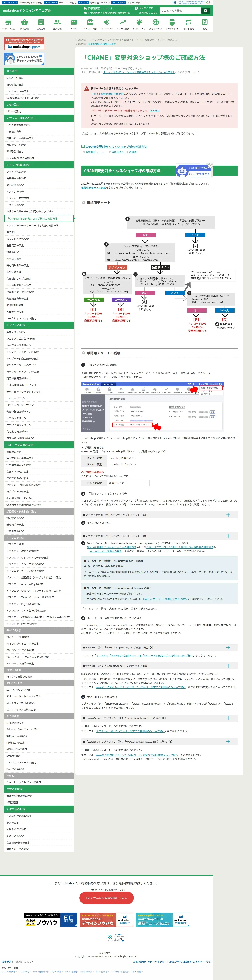Screen dimensions: 252x980
Task: Jump to 確認用チャートの説明 anchor link
Action: pyautogui.click(x=124, y=152)
